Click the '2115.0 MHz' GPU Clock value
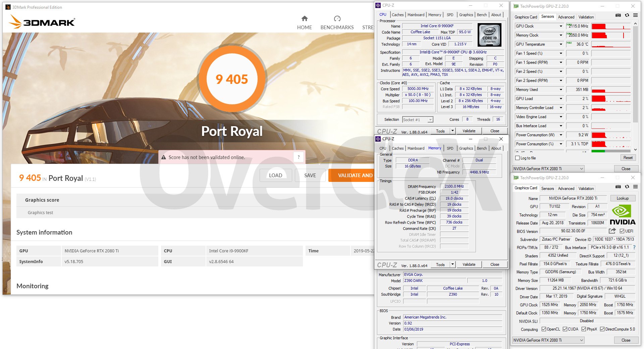The image size is (644, 349). [x=578, y=26]
